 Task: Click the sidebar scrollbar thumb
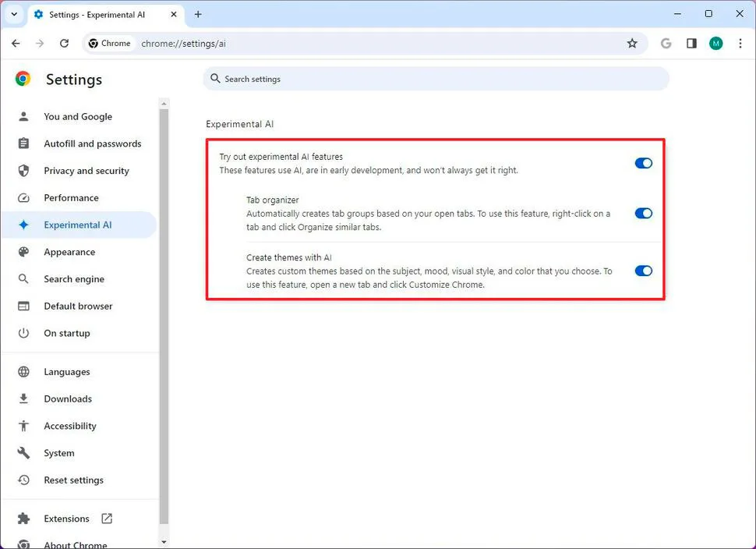pyautogui.click(x=164, y=317)
